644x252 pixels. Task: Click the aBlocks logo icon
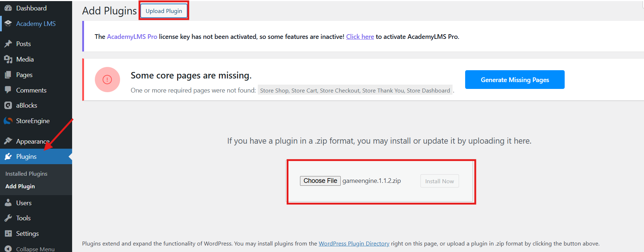click(8, 105)
